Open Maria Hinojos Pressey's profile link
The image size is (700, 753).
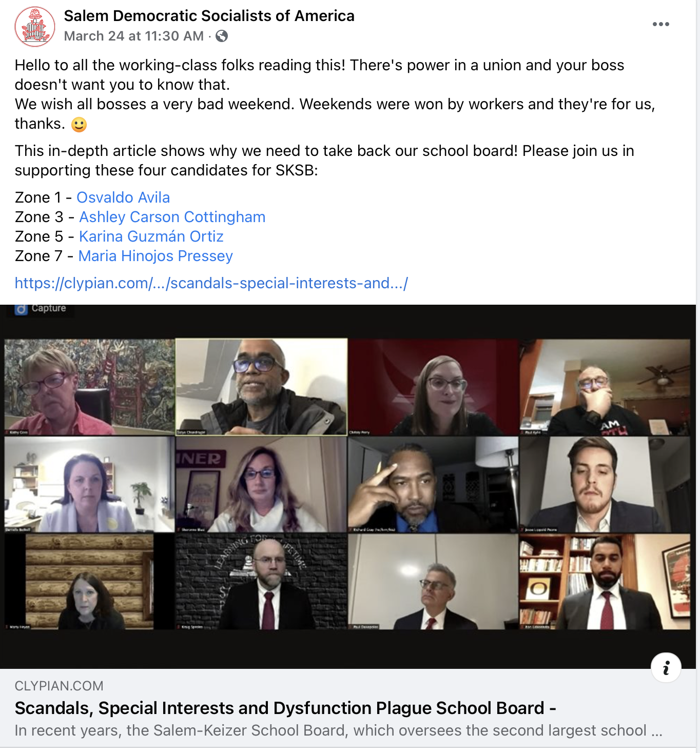(x=155, y=256)
